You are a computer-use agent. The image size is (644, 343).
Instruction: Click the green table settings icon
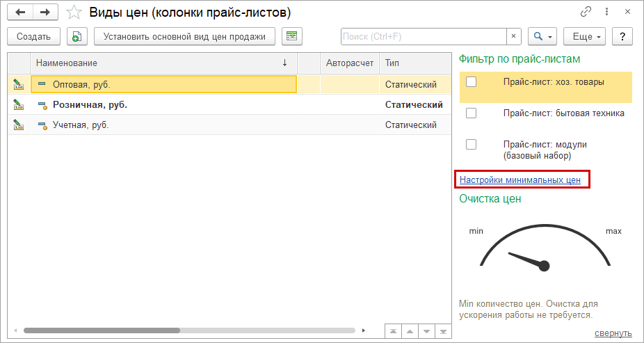[292, 36]
